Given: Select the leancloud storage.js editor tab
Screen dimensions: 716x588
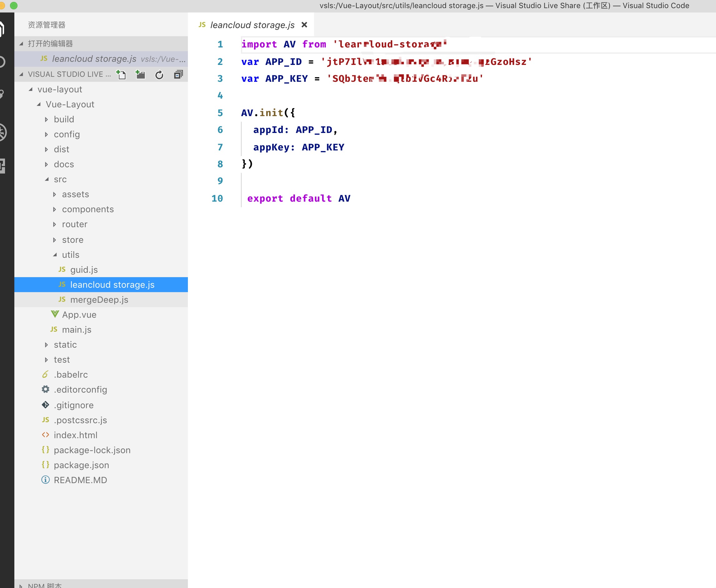Looking at the screenshot, I should (x=252, y=25).
